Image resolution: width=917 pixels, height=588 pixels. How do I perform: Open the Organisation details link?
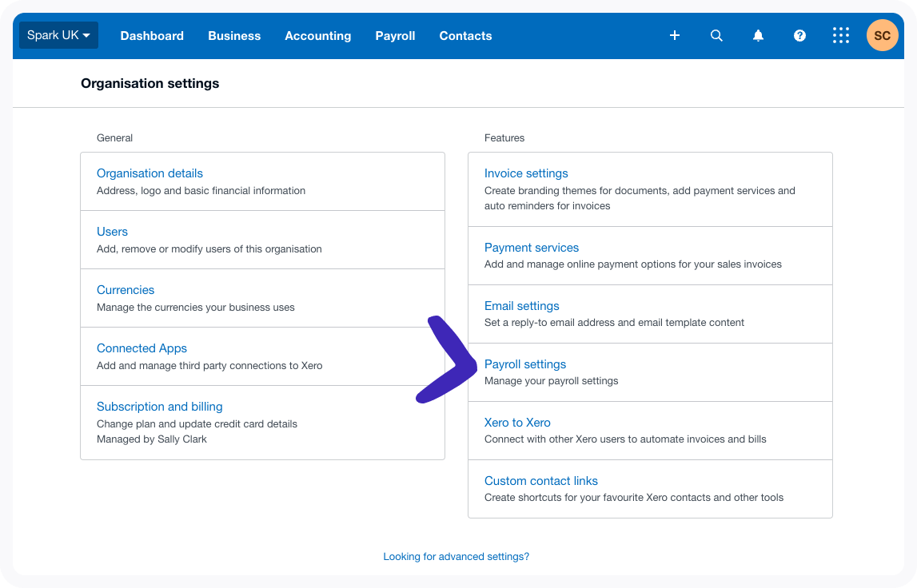150,173
